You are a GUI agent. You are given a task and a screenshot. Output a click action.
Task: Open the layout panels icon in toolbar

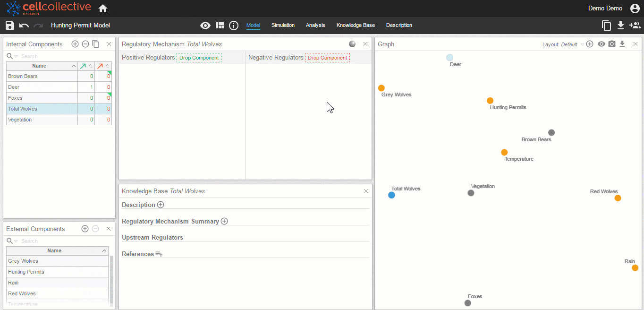coord(220,26)
